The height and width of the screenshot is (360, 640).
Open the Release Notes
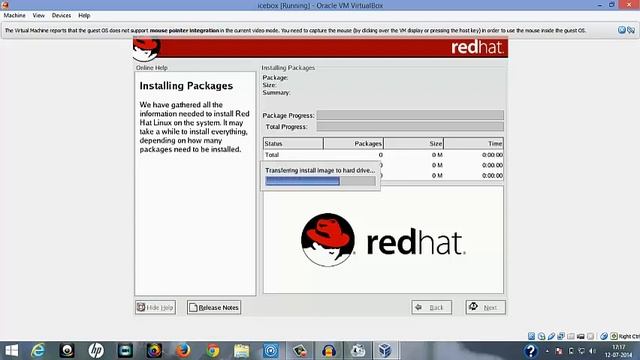(214, 307)
